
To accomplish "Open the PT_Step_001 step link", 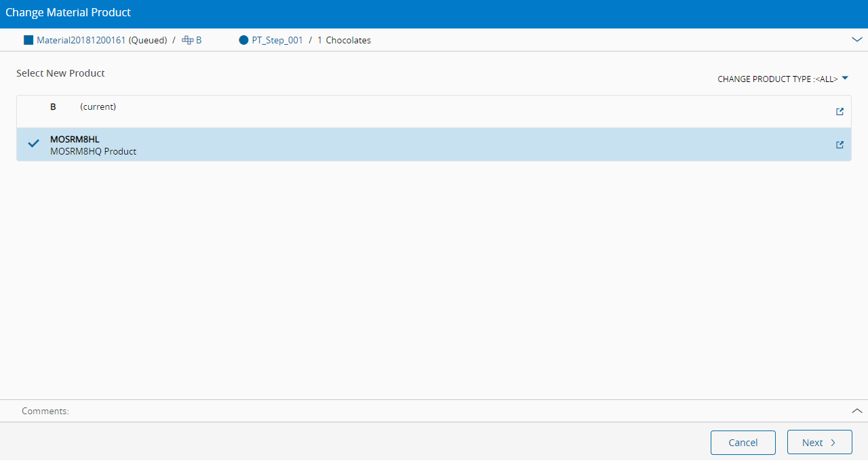I will point(277,40).
